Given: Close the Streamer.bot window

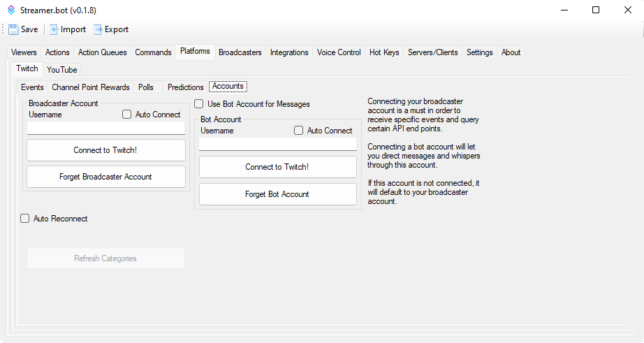Looking at the screenshot, I should (x=627, y=10).
